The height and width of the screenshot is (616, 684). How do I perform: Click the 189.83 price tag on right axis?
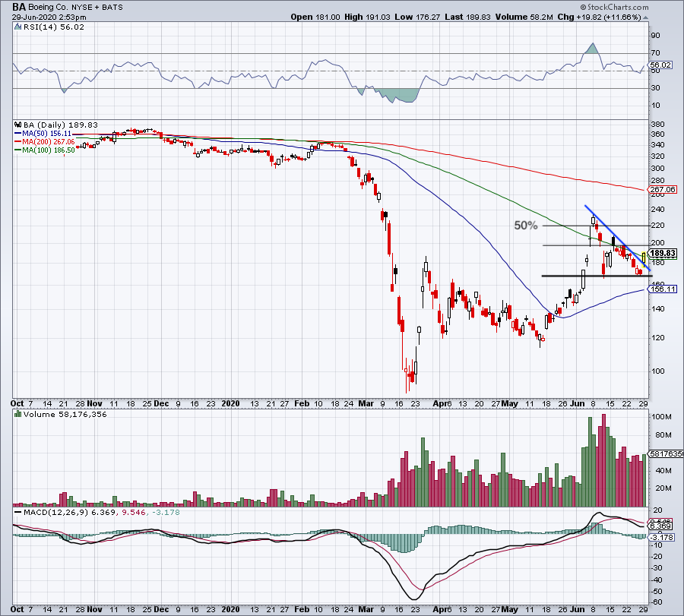point(662,253)
